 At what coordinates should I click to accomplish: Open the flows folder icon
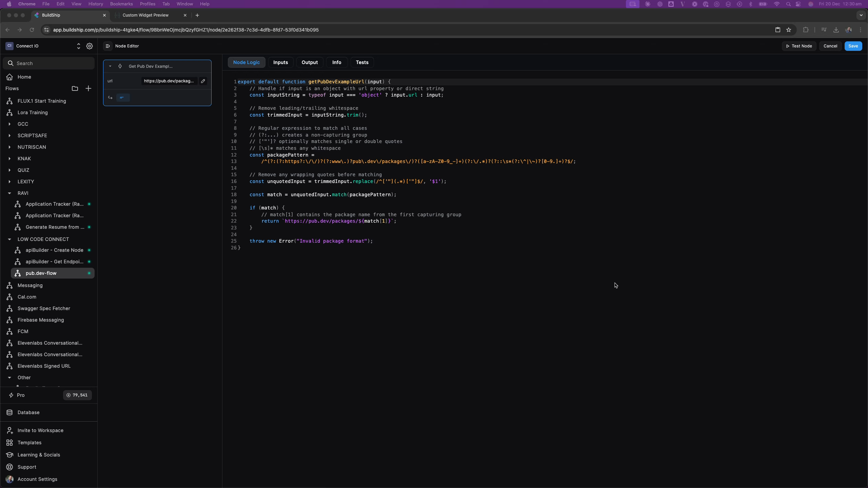pyautogui.click(x=75, y=88)
